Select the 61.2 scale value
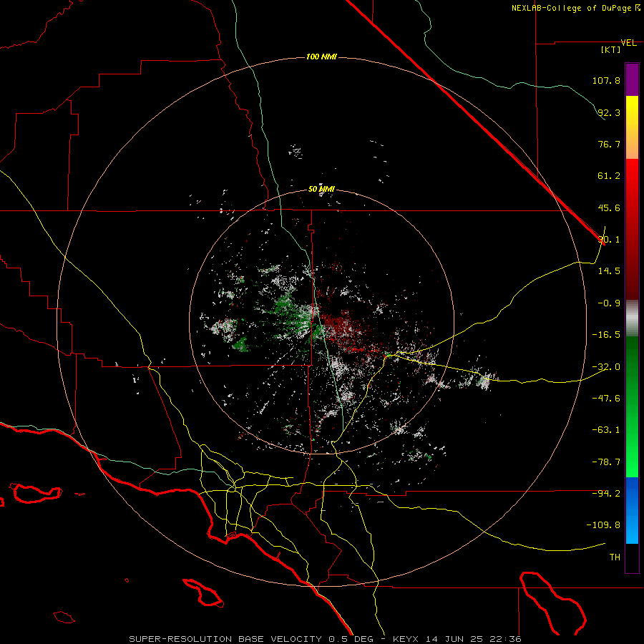Viewport: 644px width, 644px height. pos(608,176)
